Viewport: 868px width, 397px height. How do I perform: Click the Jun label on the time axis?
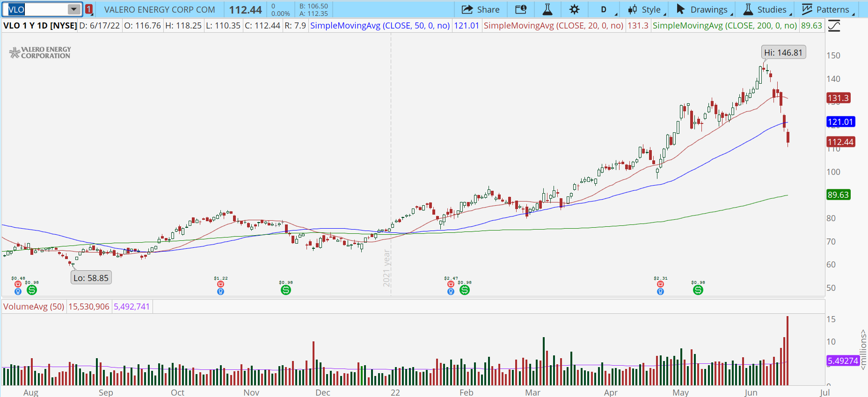[751, 393]
